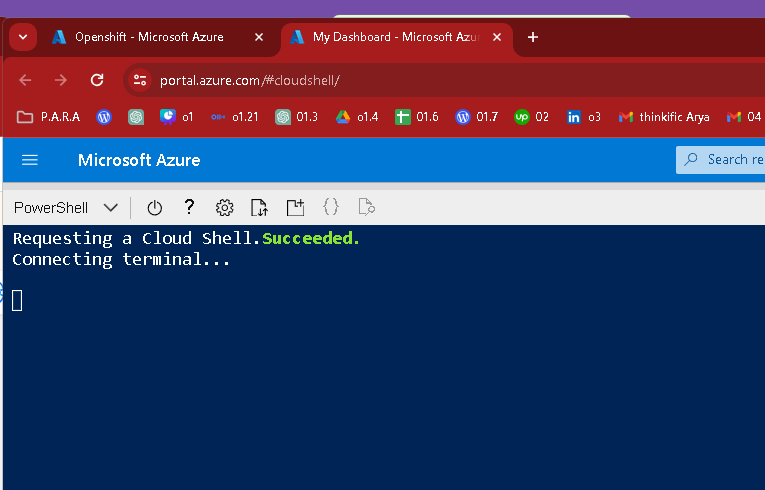Open the unlabeled ChatGPT bookmark icon
The image size is (765, 490).
(x=136, y=117)
